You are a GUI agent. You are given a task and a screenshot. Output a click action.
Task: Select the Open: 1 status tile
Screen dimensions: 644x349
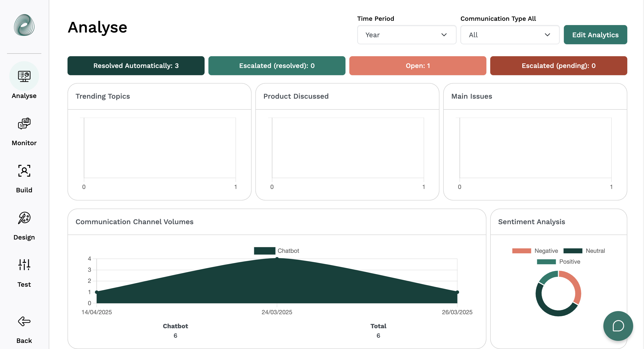tap(418, 66)
